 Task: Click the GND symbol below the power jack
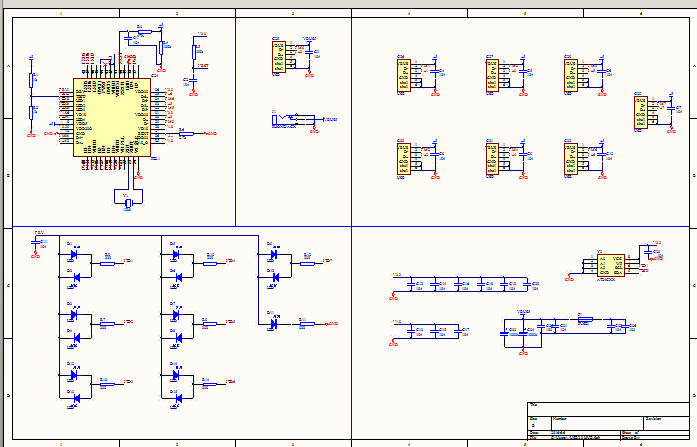click(314, 130)
